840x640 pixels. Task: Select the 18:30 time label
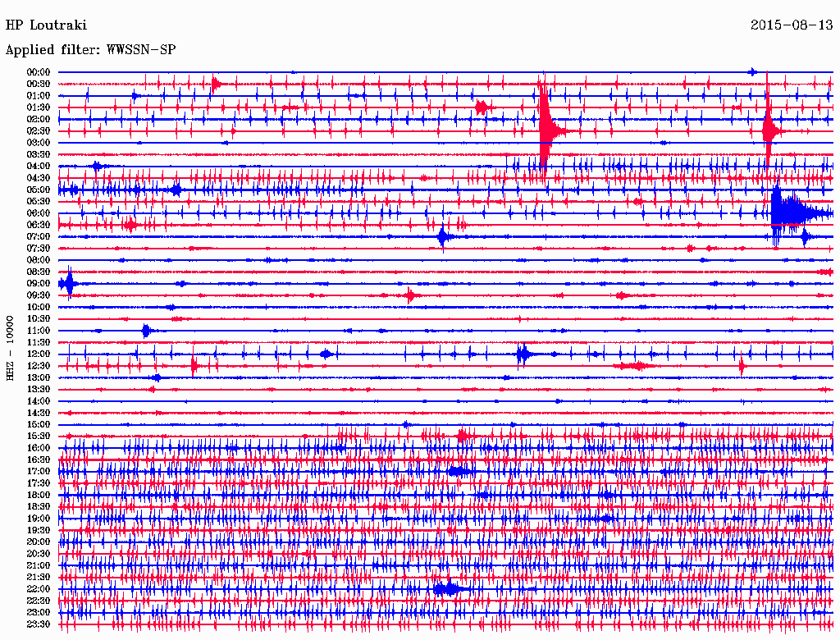(x=39, y=506)
